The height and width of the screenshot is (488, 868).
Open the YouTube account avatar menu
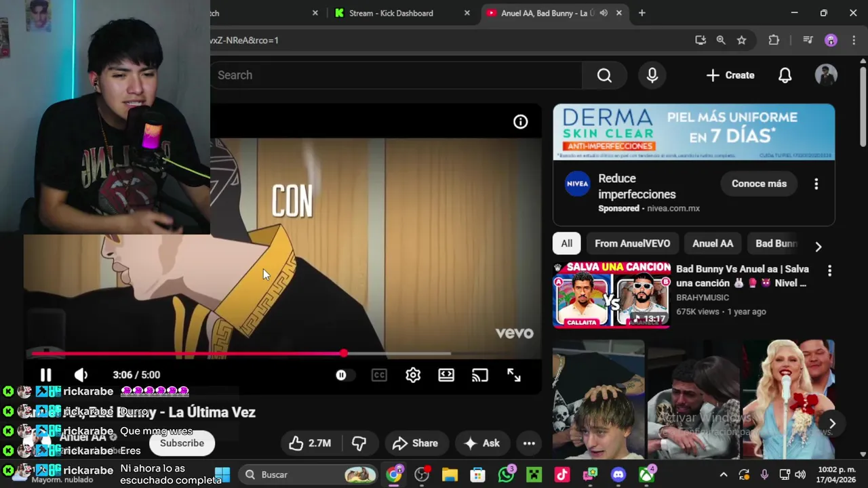(x=826, y=75)
